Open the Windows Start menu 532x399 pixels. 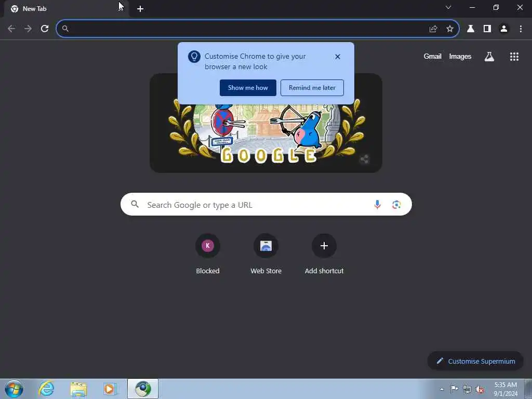click(14, 389)
